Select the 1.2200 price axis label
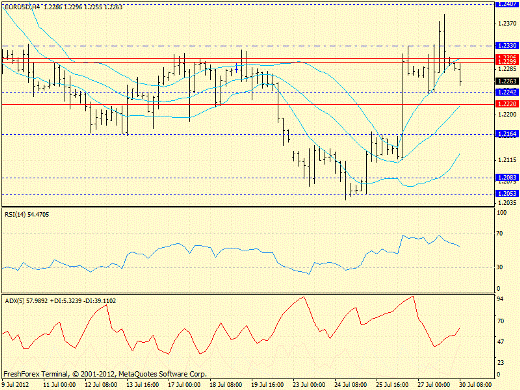 point(507,115)
